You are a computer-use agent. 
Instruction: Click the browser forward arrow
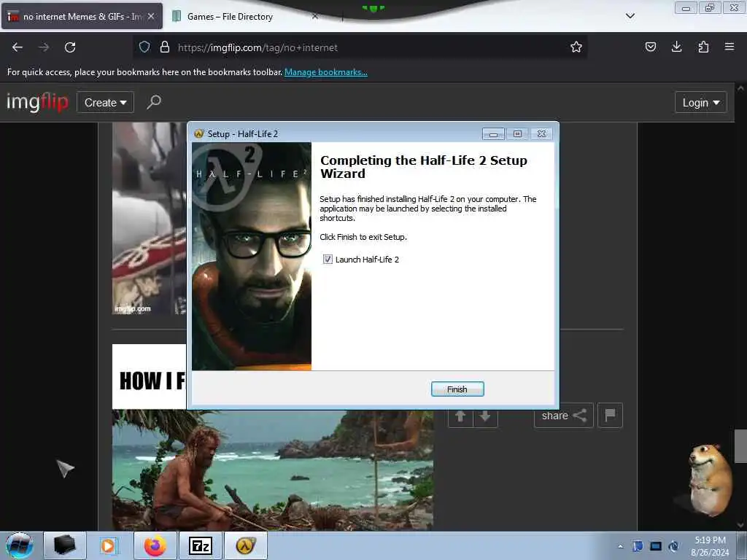pyautogui.click(x=44, y=47)
